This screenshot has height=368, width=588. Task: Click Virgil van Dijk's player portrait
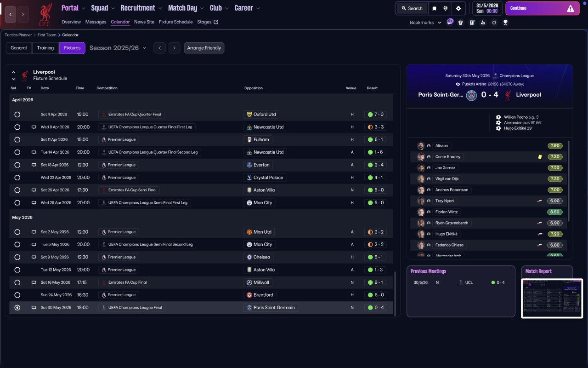421,179
